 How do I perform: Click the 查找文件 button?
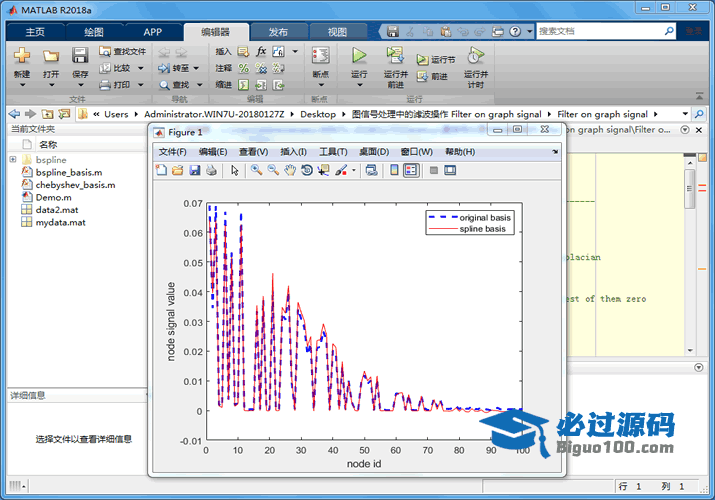123,51
